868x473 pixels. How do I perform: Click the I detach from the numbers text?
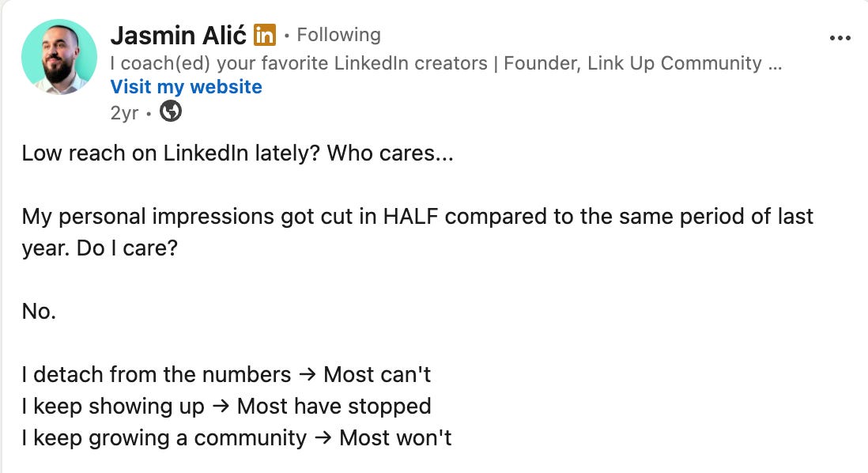(x=156, y=375)
